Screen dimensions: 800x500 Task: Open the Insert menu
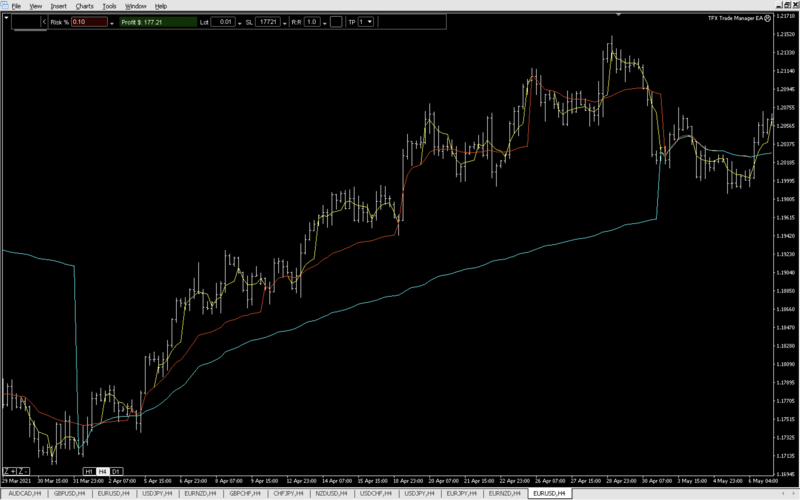pyautogui.click(x=59, y=6)
